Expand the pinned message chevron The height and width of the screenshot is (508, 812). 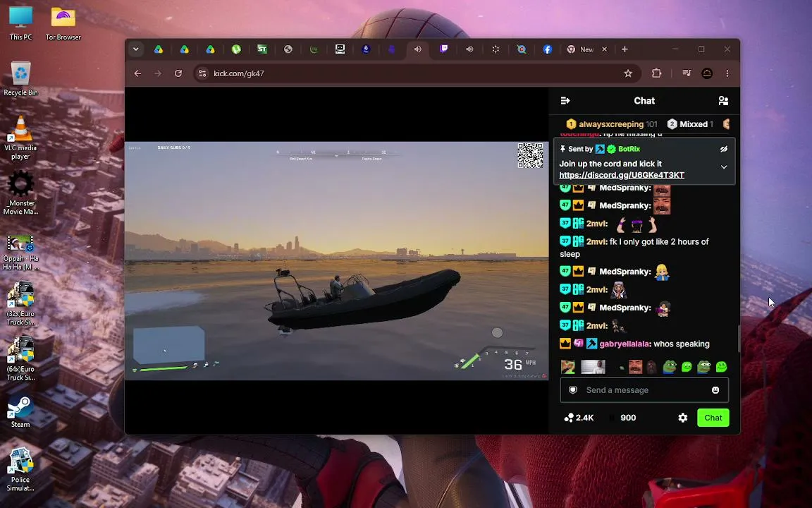723,167
